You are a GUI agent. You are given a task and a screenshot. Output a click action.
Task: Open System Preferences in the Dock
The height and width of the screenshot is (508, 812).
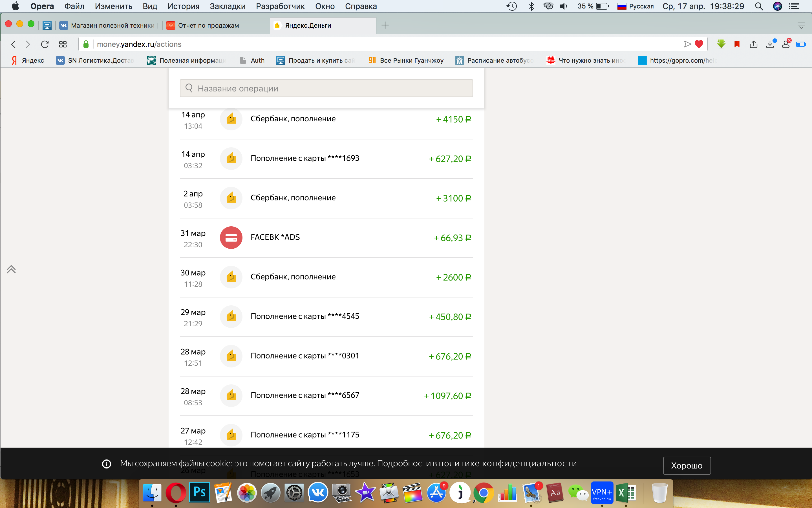294,492
